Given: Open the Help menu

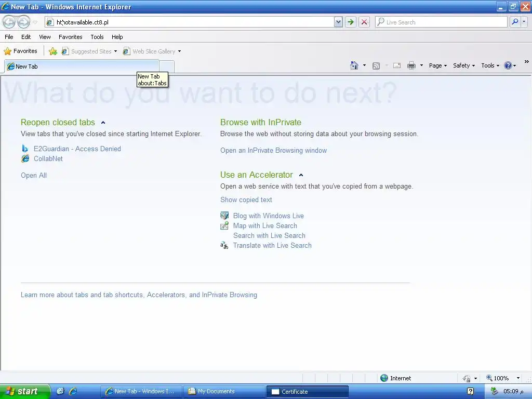Looking at the screenshot, I should coord(117,37).
